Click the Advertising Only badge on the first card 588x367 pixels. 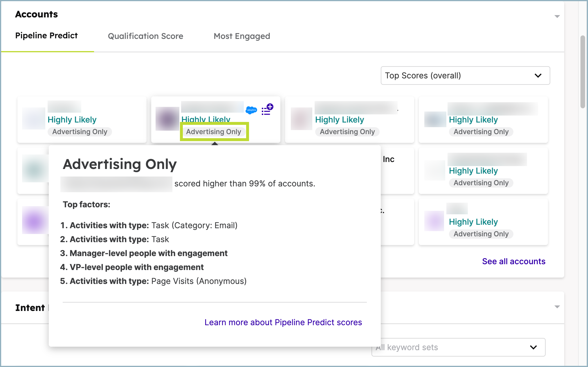(80, 132)
